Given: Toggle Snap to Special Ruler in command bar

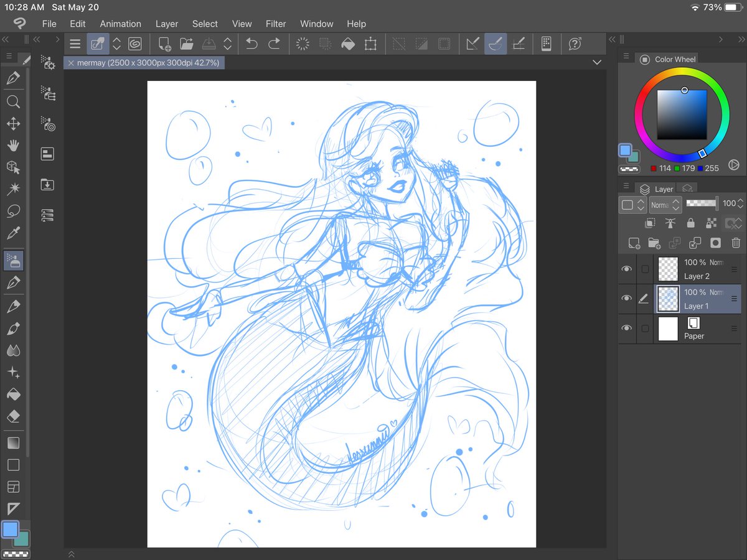Looking at the screenshot, I should (496, 44).
